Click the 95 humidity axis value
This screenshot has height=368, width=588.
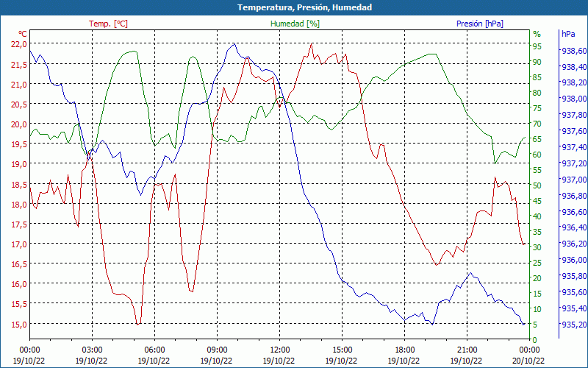[x=537, y=46]
